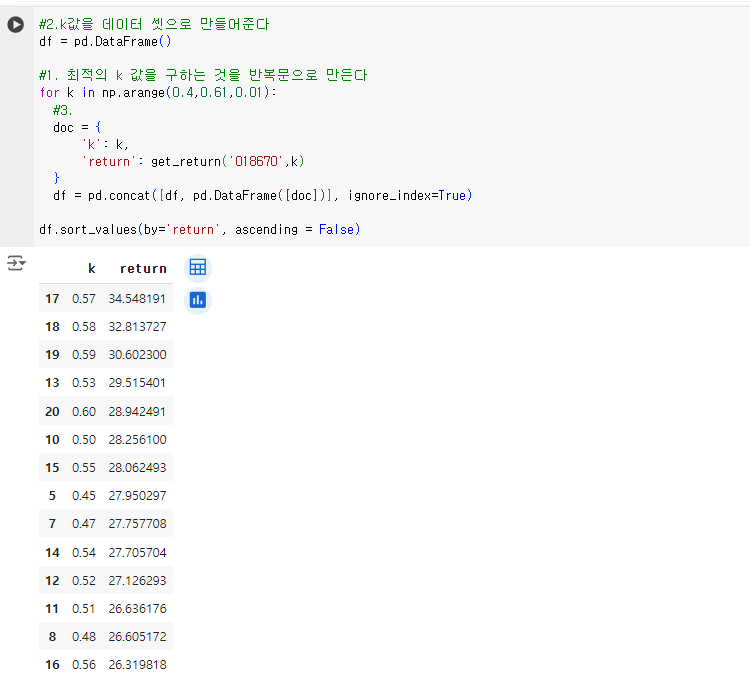750x674 pixels.
Task: Toggle the cell output visibility icon
Action: pos(16,263)
